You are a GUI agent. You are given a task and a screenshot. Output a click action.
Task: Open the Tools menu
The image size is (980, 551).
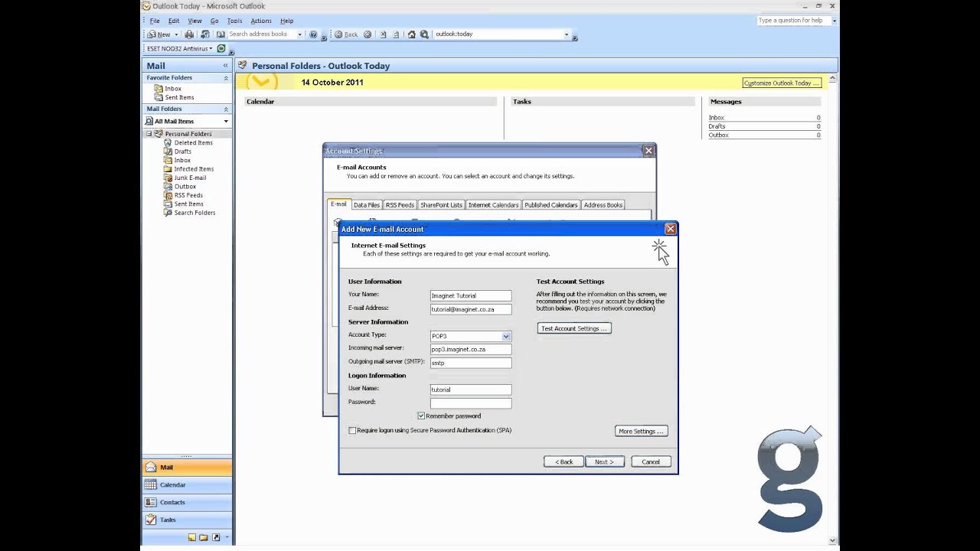tap(234, 21)
